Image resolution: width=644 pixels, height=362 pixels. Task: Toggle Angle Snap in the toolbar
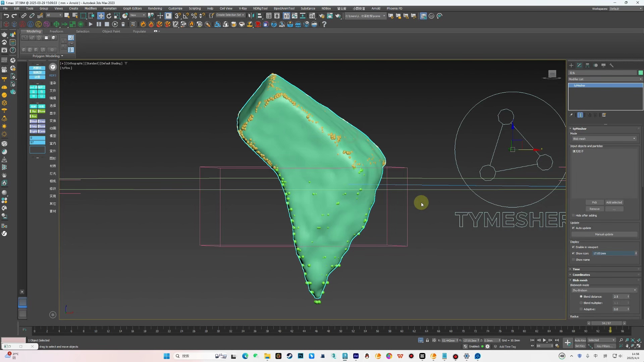pyautogui.click(x=186, y=15)
